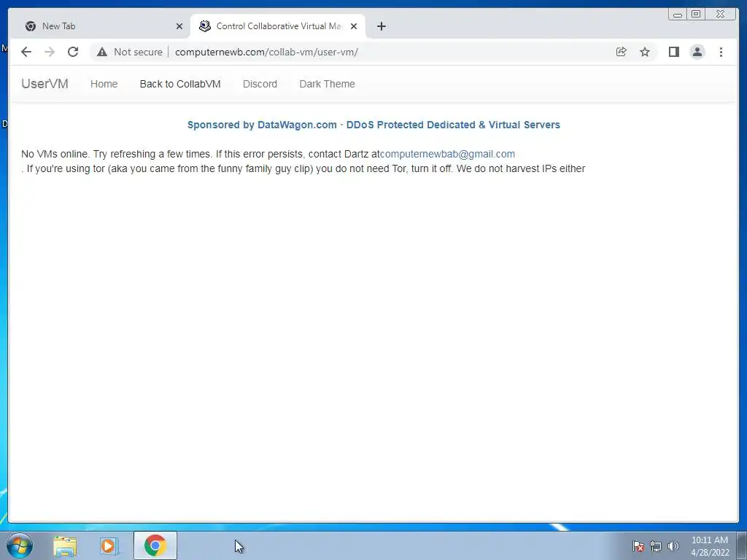Launch Windows Media Player from taskbar
Image resolution: width=747 pixels, height=560 pixels.
point(108,545)
